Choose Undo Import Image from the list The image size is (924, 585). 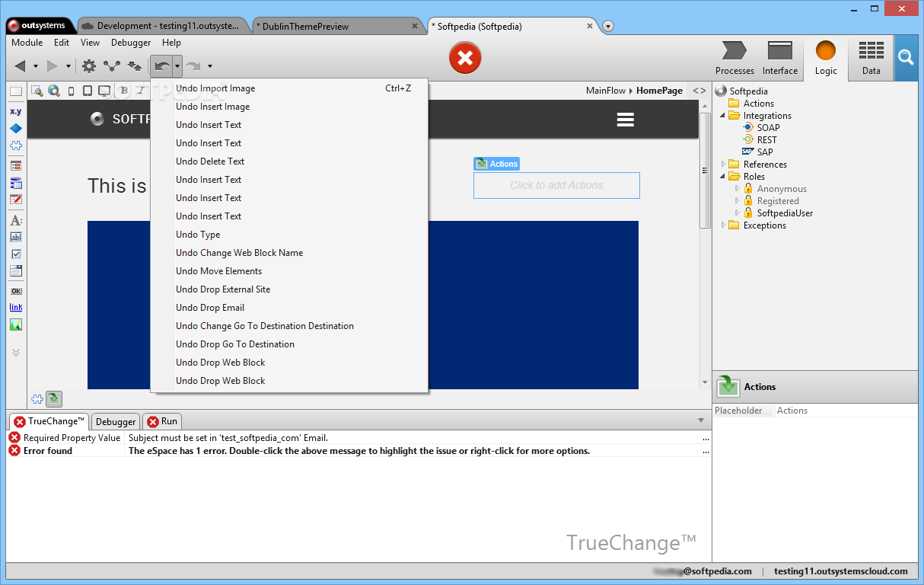[x=289, y=88]
